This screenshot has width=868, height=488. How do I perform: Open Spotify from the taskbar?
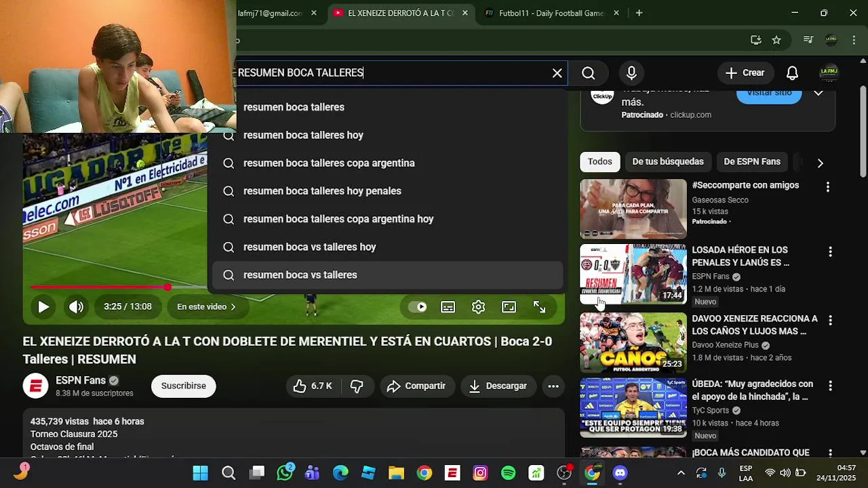pyautogui.click(x=508, y=473)
